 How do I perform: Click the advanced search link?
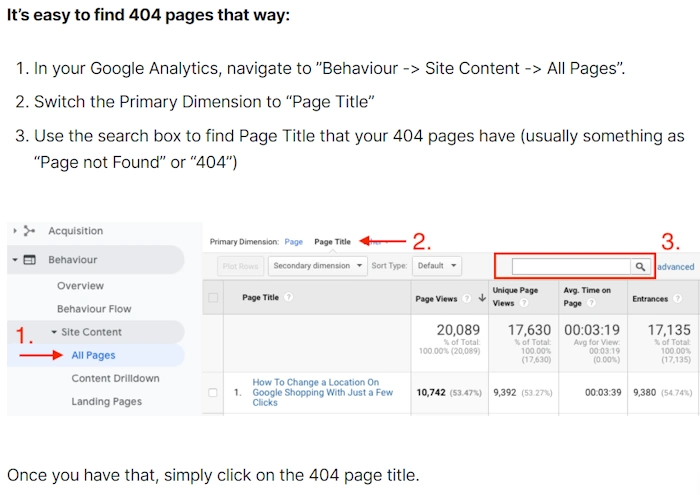[675, 267]
